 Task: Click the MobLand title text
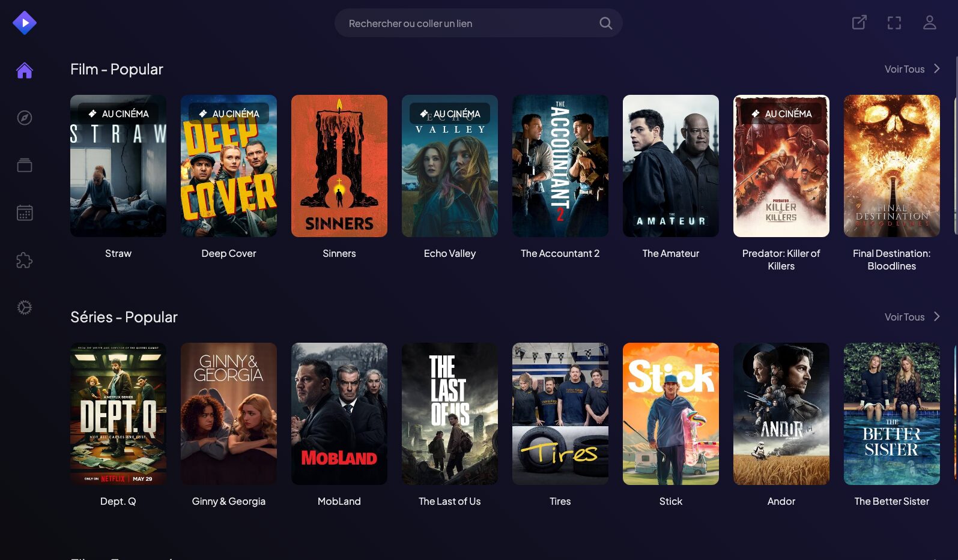(x=339, y=501)
